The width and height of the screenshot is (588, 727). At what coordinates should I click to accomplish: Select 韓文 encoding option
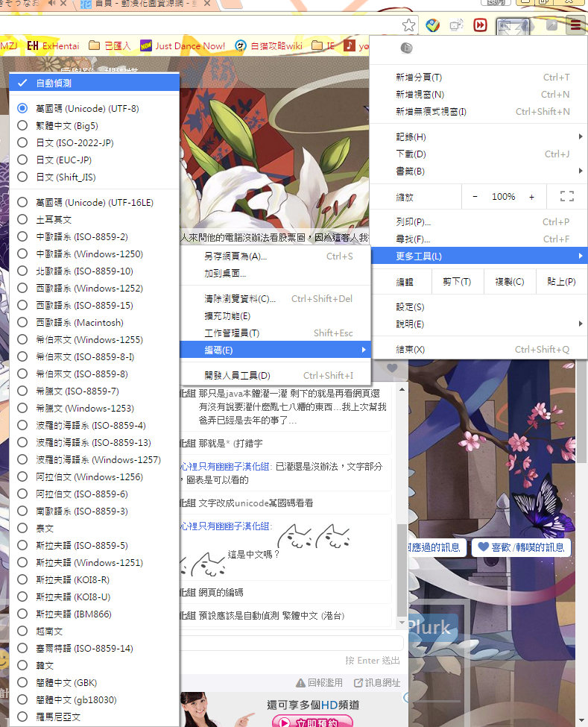coord(94,665)
